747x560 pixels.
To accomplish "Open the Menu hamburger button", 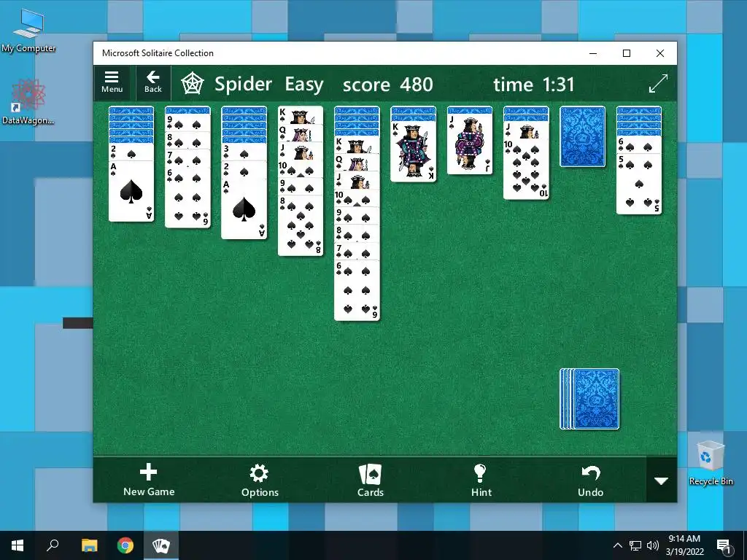I will [x=112, y=83].
